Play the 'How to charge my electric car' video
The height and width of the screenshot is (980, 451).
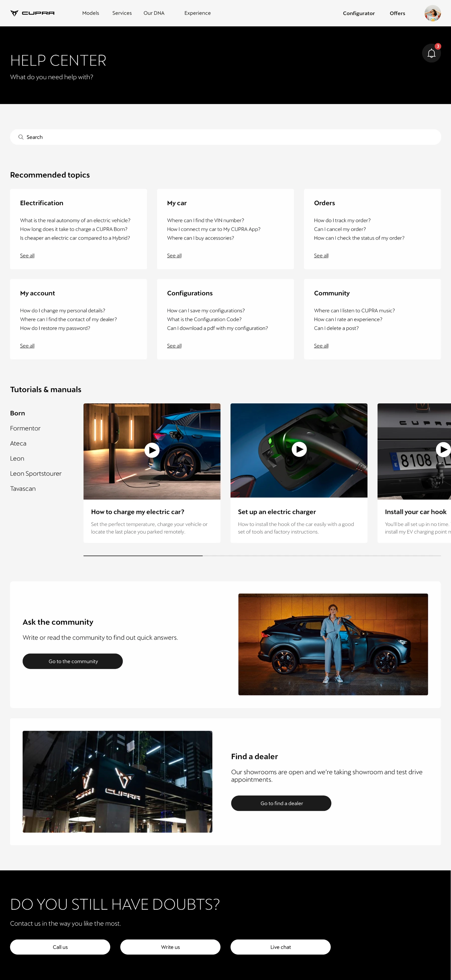coord(152,450)
